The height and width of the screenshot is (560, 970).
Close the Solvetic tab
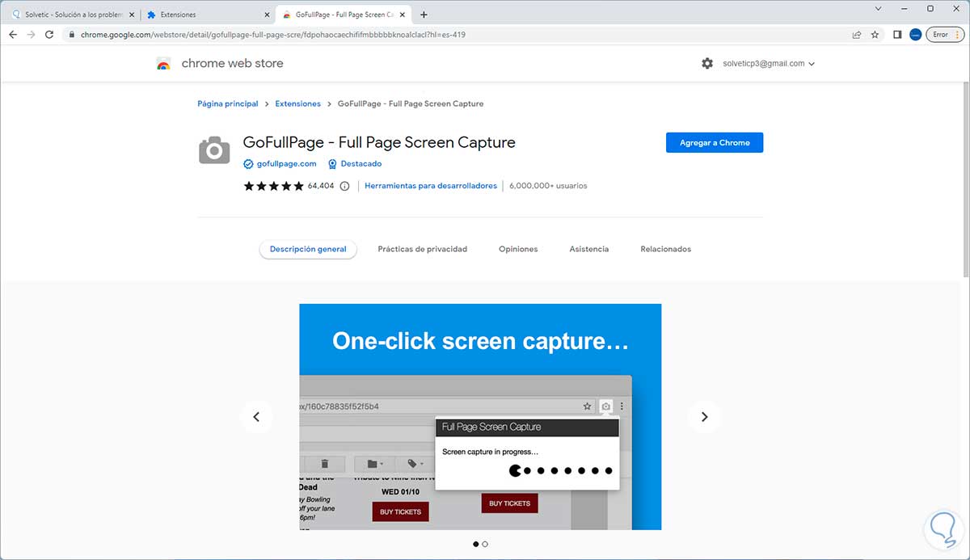(x=131, y=15)
